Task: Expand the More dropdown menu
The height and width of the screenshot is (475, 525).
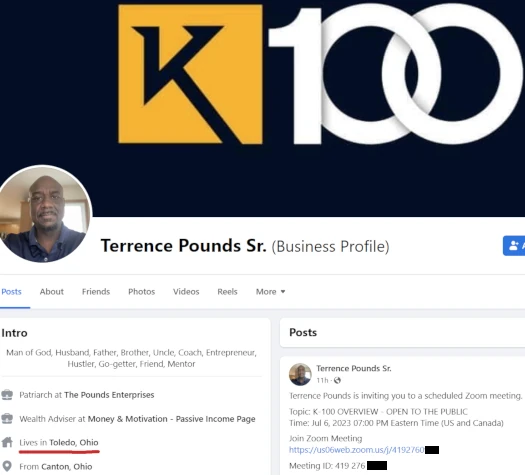Action: (x=271, y=292)
